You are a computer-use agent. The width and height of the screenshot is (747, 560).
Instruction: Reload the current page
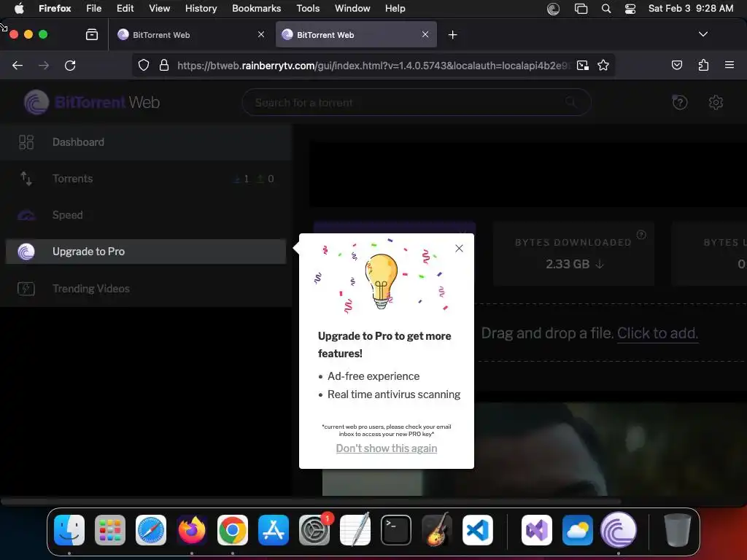(70, 65)
